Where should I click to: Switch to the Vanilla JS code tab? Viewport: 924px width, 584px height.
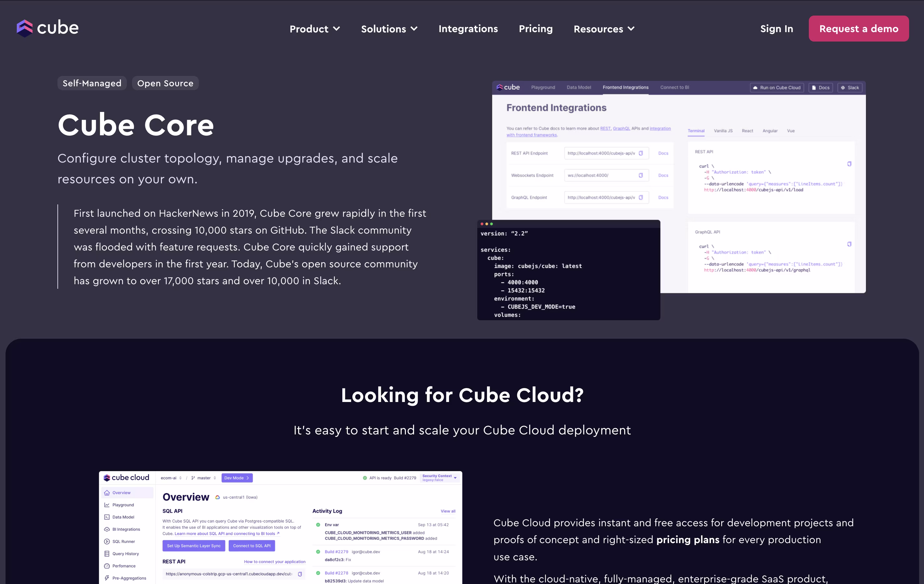tap(723, 131)
